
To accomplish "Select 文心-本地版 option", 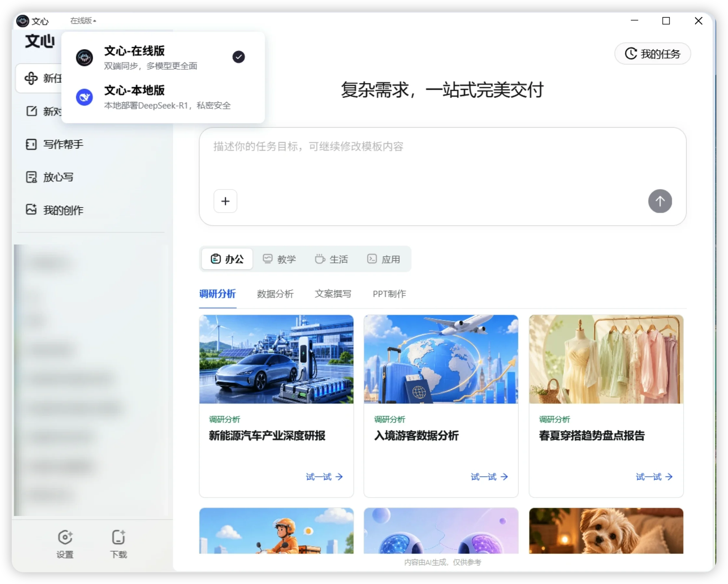I will 163,97.
